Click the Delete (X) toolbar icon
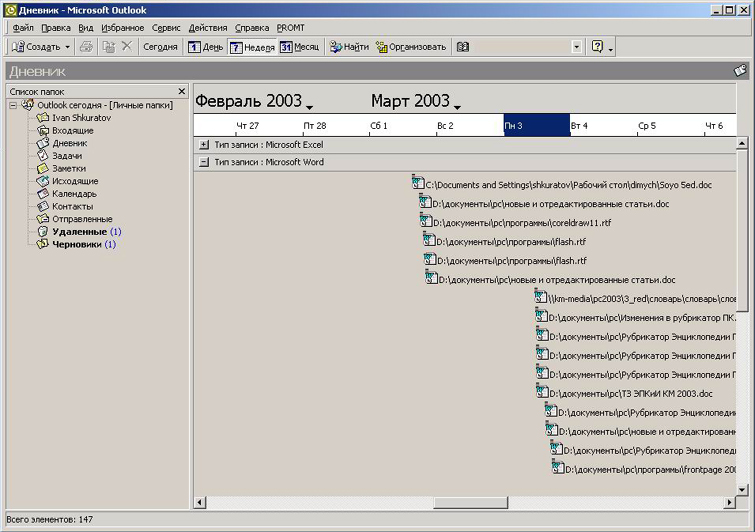Viewport: 755px width, 532px height. coord(126,47)
